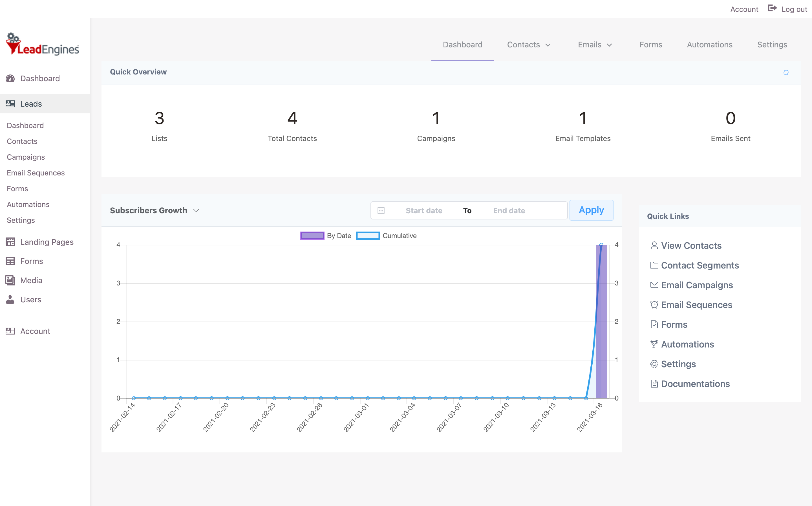Open the Forms tab in top navigation

tap(650, 45)
